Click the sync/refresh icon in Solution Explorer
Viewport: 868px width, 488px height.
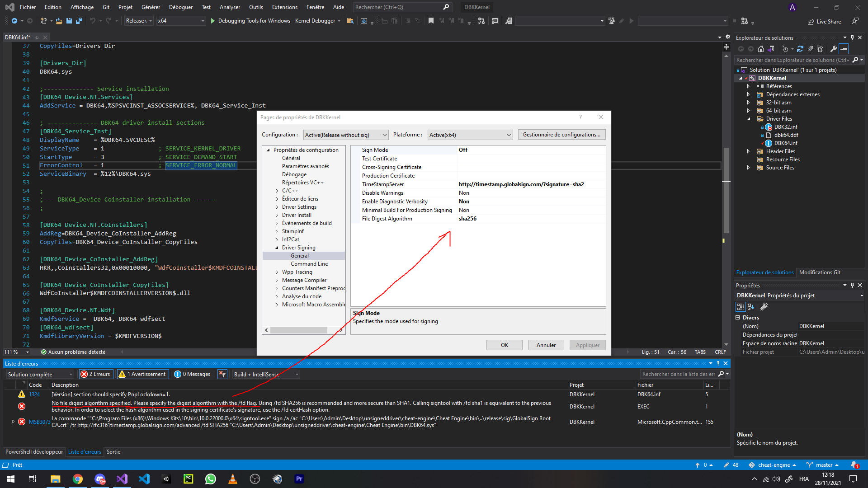(800, 49)
